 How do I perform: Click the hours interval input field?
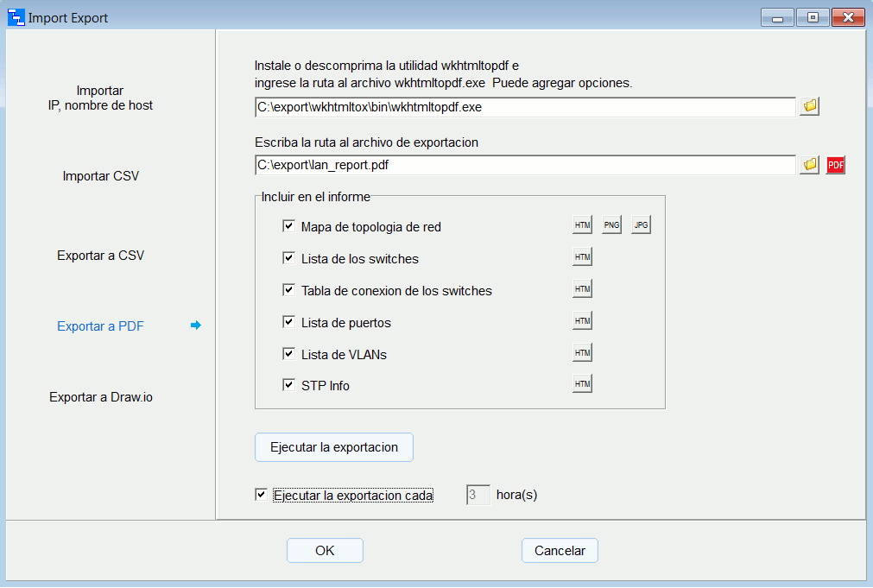[x=478, y=495]
